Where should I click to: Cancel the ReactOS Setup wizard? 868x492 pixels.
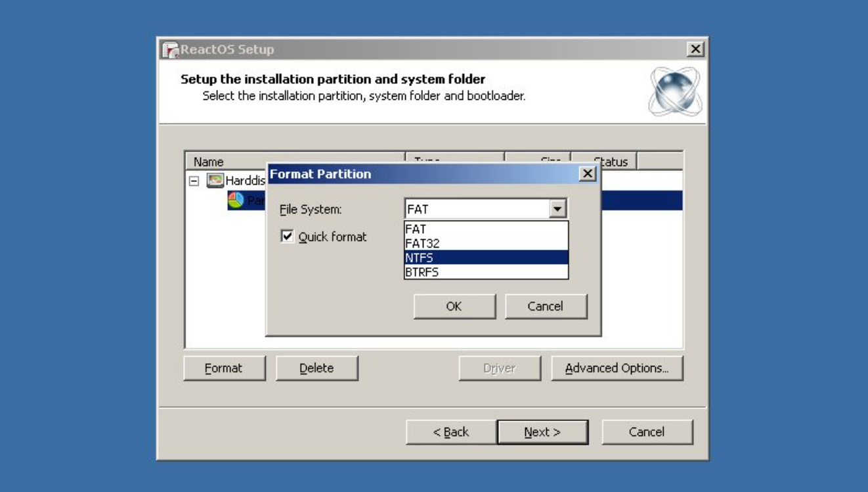(647, 432)
